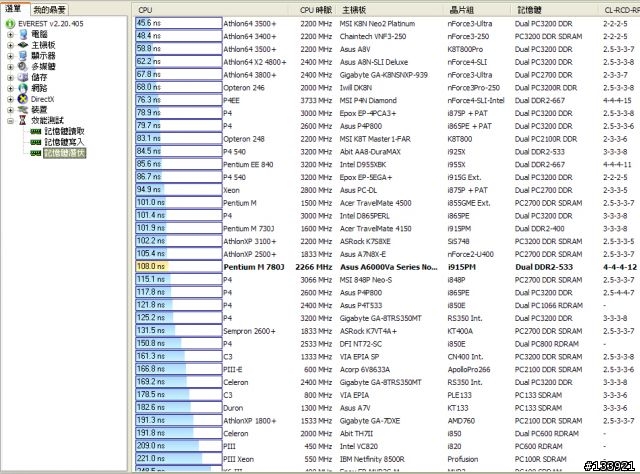
Task: Click the devices (裝置) tree icon
Action: coord(23,109)
